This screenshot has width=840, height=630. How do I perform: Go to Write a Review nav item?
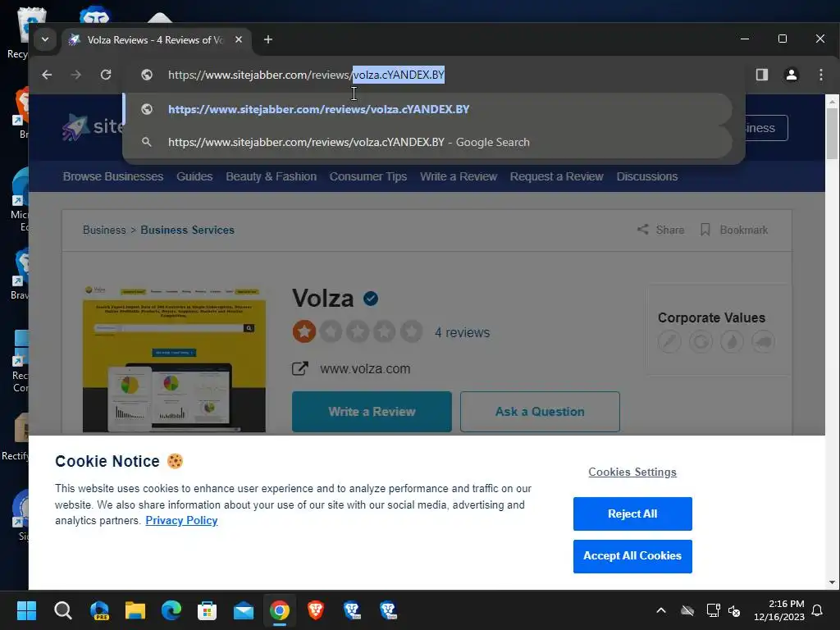pos(459,176)
